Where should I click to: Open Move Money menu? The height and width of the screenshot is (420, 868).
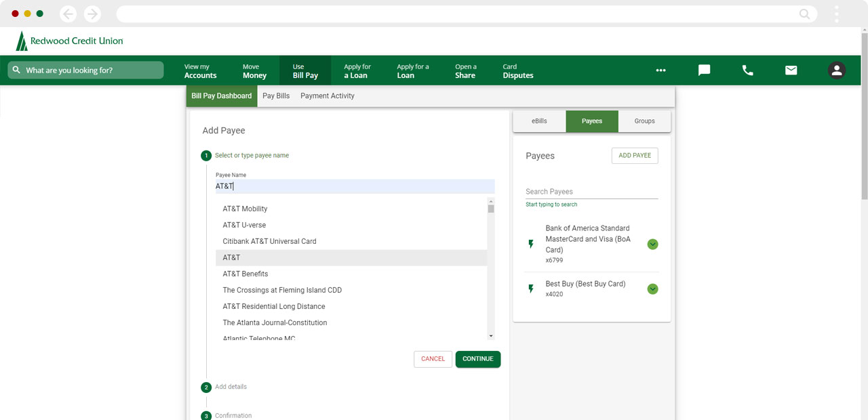click(254, 71)
